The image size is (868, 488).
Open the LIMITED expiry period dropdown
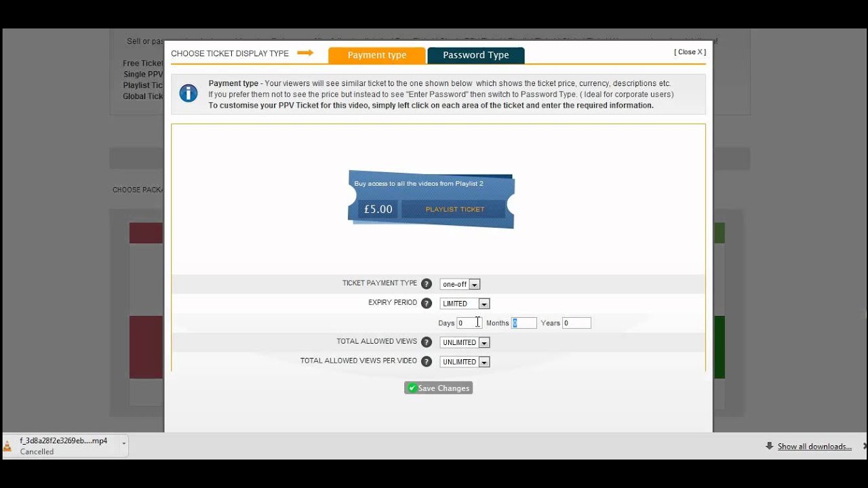(x=465, y=304)
